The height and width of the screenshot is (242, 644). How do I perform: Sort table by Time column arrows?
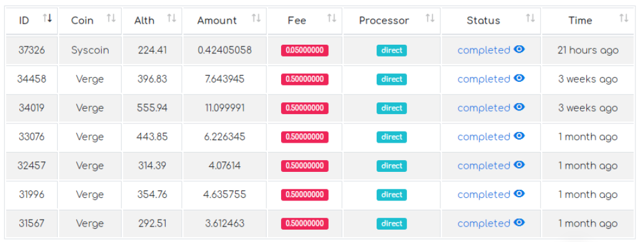624,18
